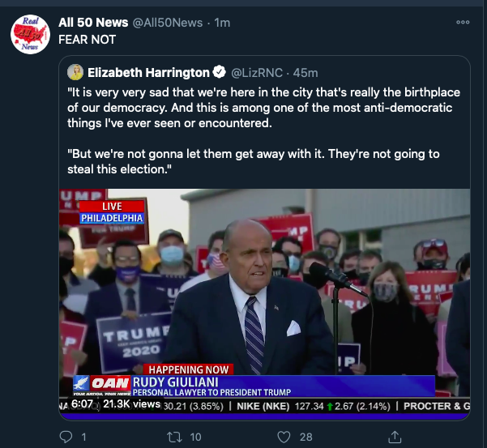
Task: Retweet this All 50 News tweet
Action: point(173,437)
